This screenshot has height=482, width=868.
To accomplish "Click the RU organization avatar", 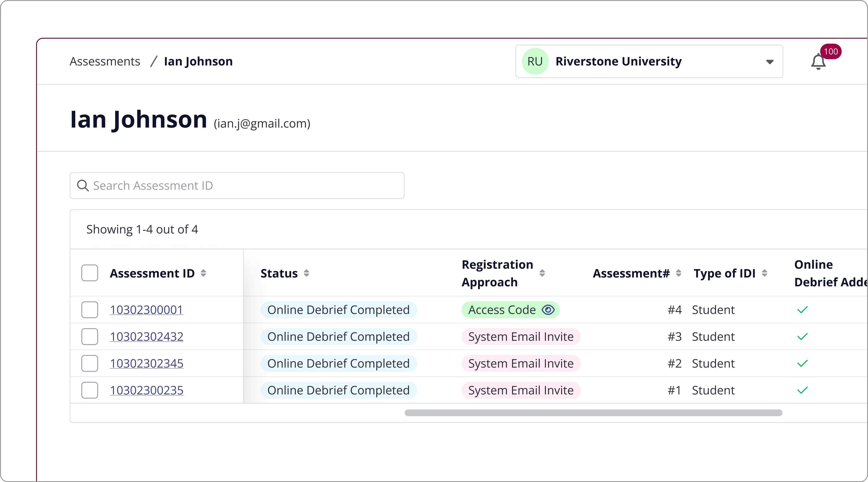I will (x=535, y=61).
